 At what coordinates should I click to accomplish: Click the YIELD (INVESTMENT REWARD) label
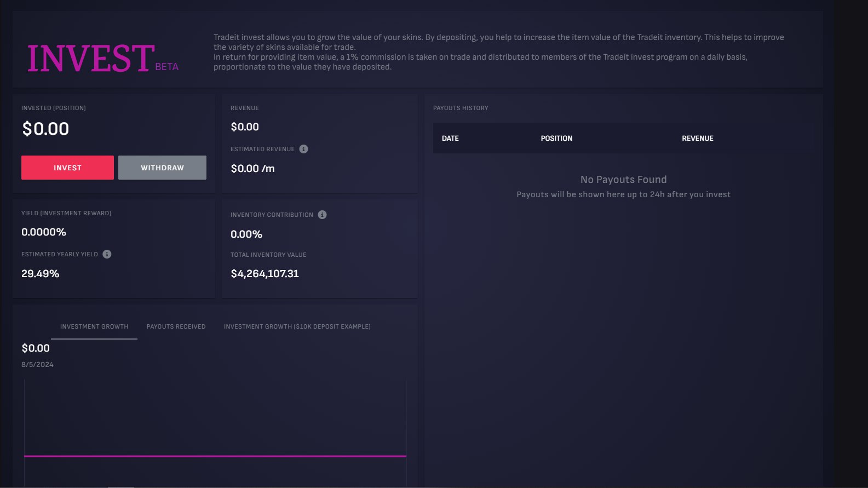click(x=66, y=213)
